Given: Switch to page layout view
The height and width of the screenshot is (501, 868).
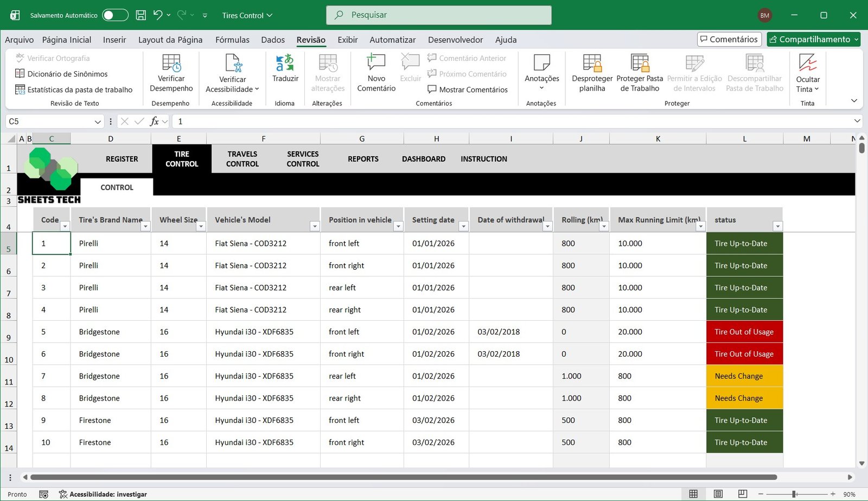Looking at the screenshot, I should 718,494.
